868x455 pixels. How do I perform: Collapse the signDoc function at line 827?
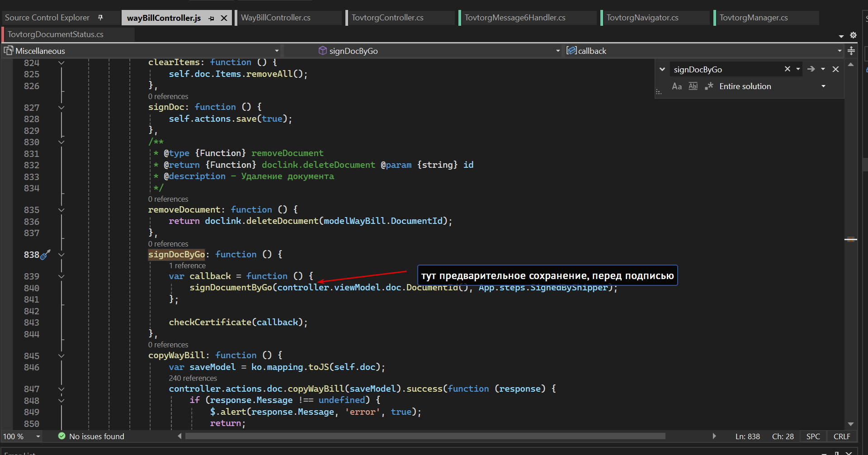61,107
